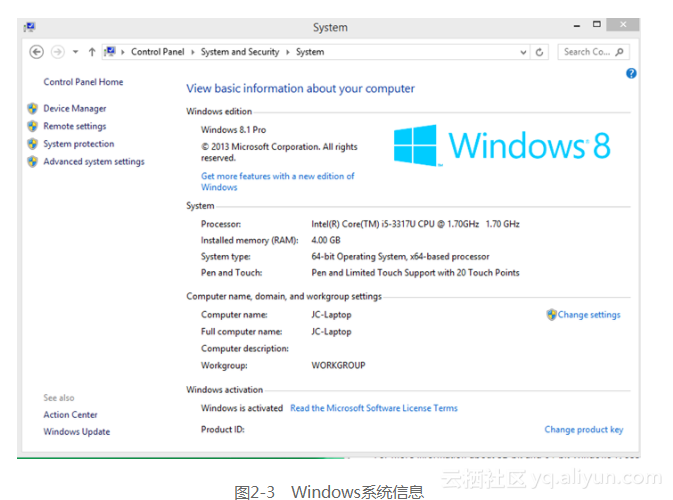Open Action Center under See also

[70, 415]
